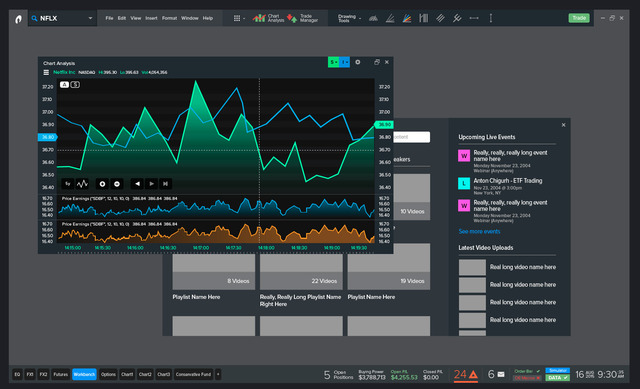The width and height of the screenshot is (640, 389).
Task: Expand the NFLX symbol dropdown arrow
Action: 90,18
